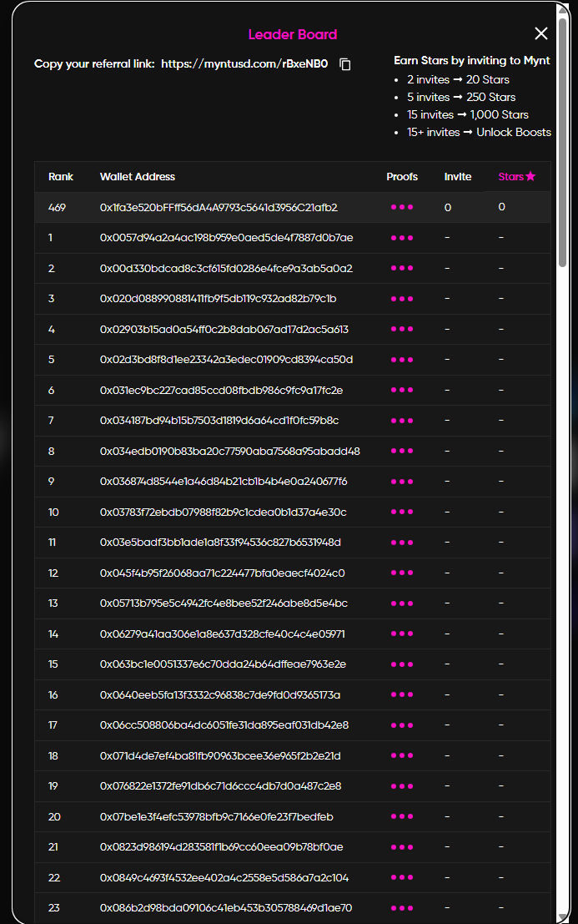578x924 pixels.
Task: Click the pink star icon in Stars header
Action: point(531,176)
